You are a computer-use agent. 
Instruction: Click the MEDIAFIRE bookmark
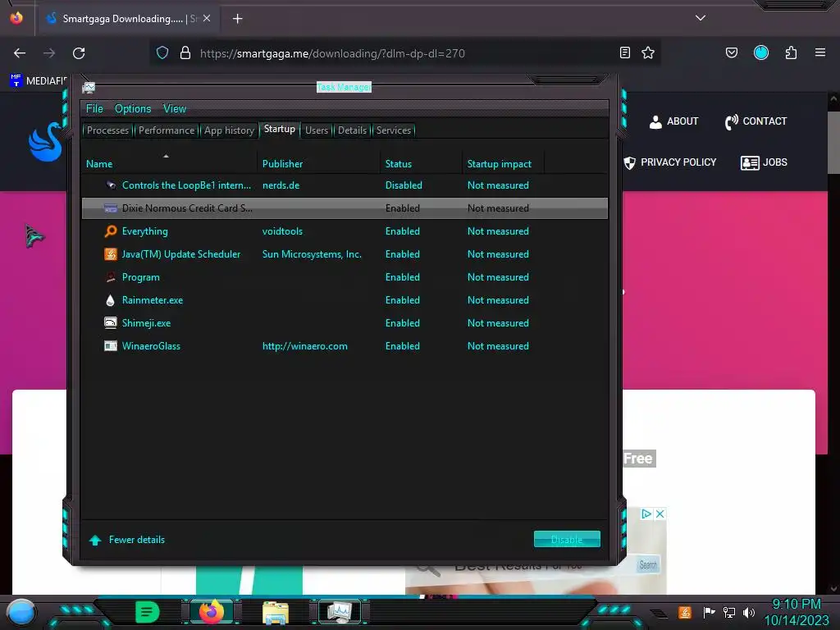(39, 81)
